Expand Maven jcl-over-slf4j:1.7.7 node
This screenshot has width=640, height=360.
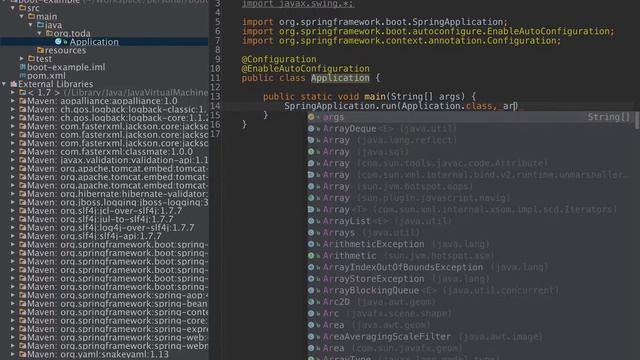[13, 211]
